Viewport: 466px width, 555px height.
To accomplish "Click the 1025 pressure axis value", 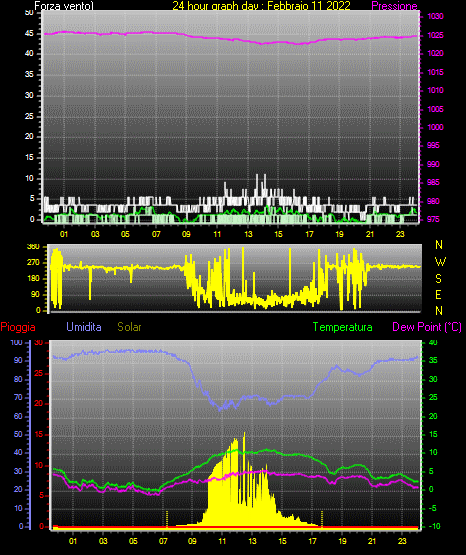I will [x=435, y=35].
